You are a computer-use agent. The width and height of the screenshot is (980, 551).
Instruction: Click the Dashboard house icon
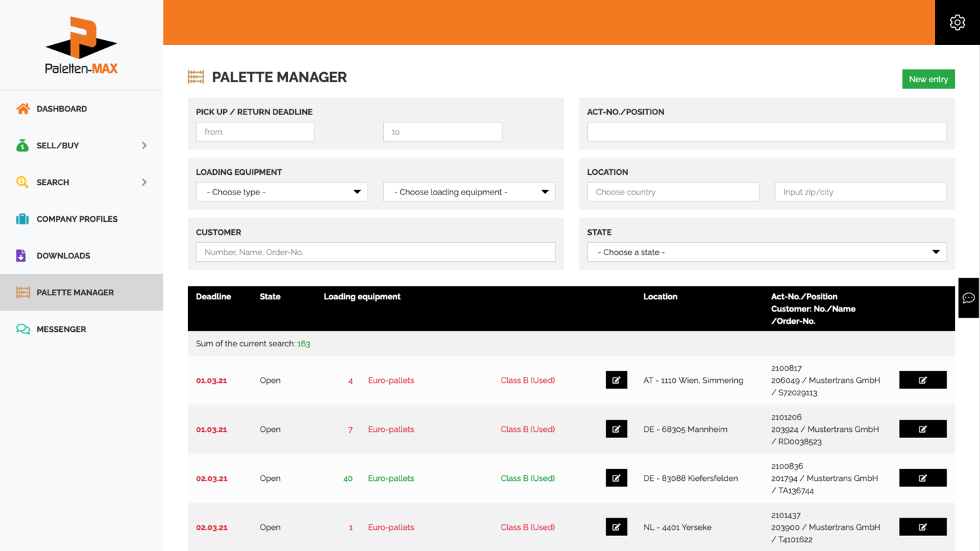coord(22,109)
